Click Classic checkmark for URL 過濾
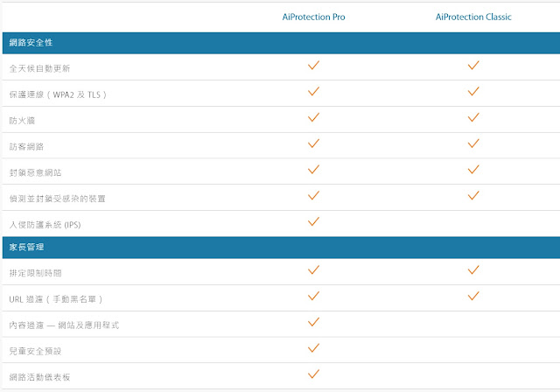This screenshot has height=392, width=560. [473, 296]
